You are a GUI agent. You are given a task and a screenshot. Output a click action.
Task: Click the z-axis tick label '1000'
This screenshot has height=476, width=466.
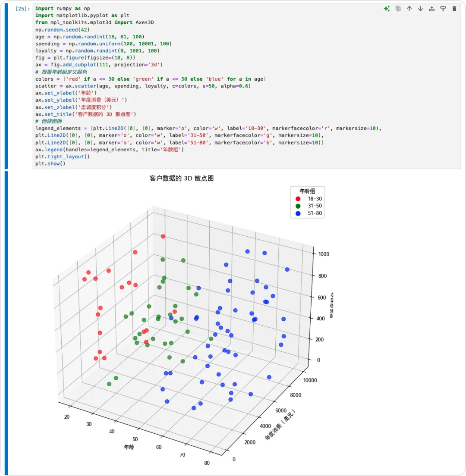click(x=324, y=254)
